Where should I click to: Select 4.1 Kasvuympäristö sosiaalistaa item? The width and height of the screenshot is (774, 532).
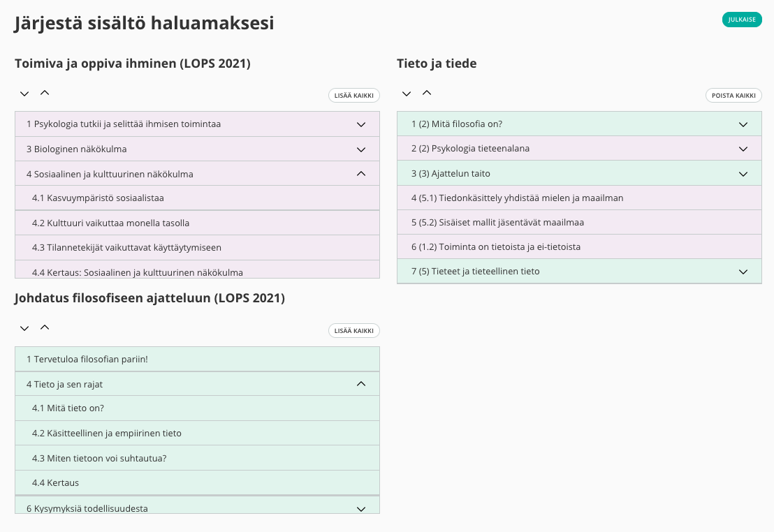98,198
